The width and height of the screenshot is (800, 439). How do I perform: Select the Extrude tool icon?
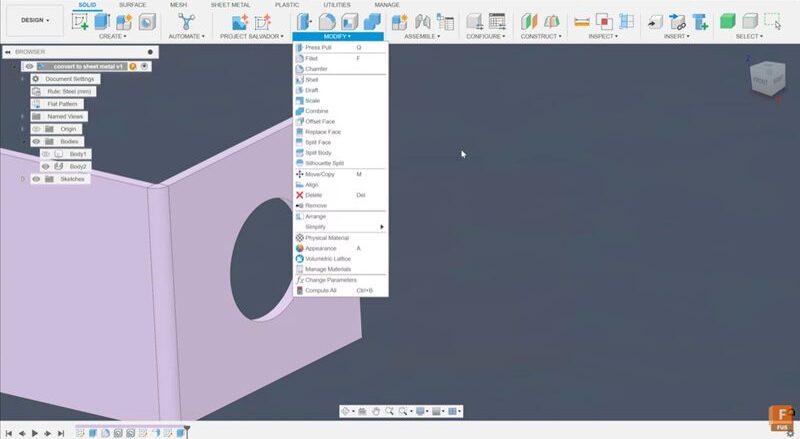tap(102, 21)
